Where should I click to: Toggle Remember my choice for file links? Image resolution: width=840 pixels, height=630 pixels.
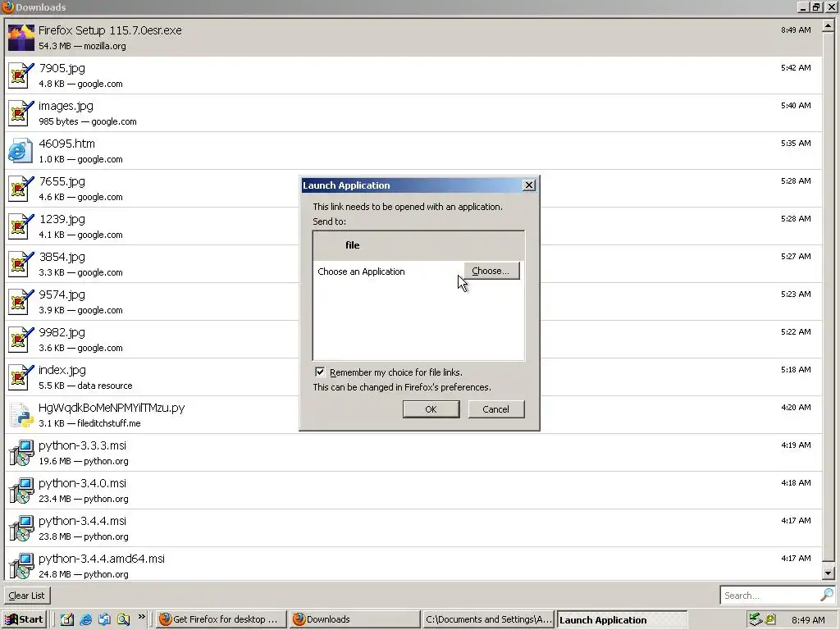(320, 372)
